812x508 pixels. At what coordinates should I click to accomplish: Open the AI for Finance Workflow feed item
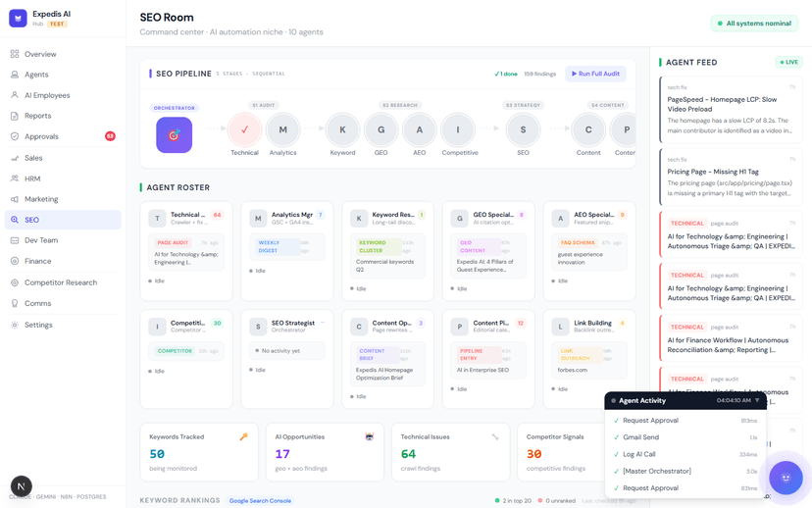tap(732, 337)
